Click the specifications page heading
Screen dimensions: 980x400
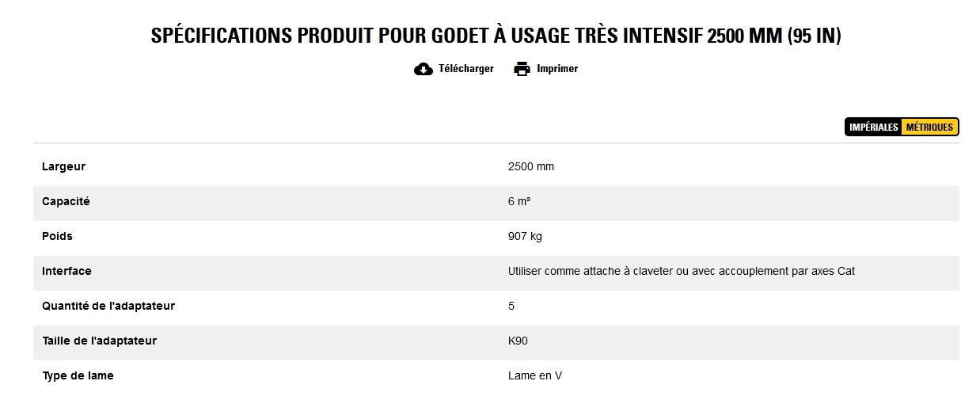coord(496,36)
